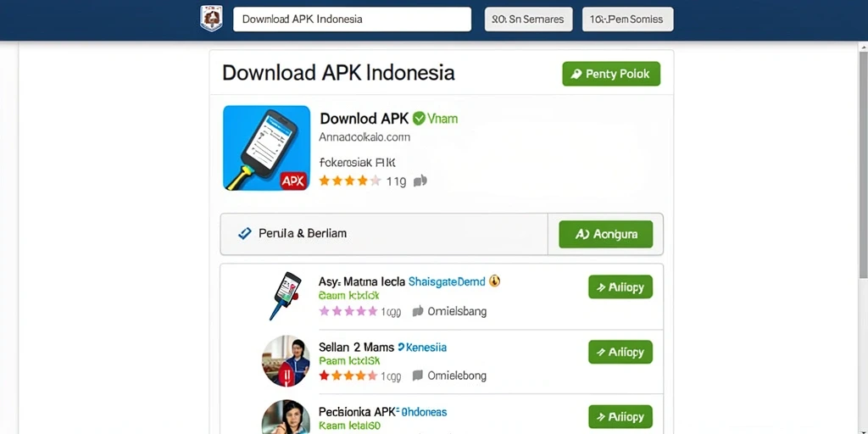Open the '20: Sn Semares' header button
This screenshot has height=434, width=868.
[528, 19]
